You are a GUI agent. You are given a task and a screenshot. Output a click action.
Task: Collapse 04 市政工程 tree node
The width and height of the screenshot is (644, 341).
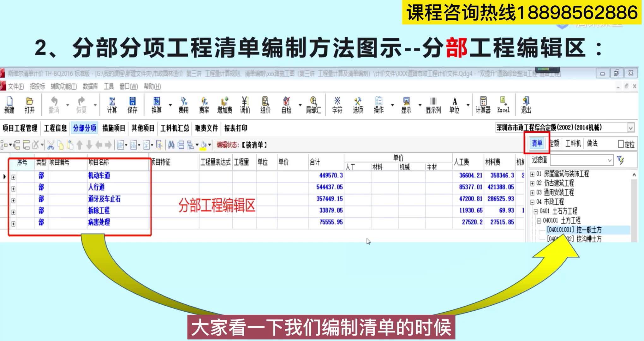pyautogui.click(x=532, y=202)
